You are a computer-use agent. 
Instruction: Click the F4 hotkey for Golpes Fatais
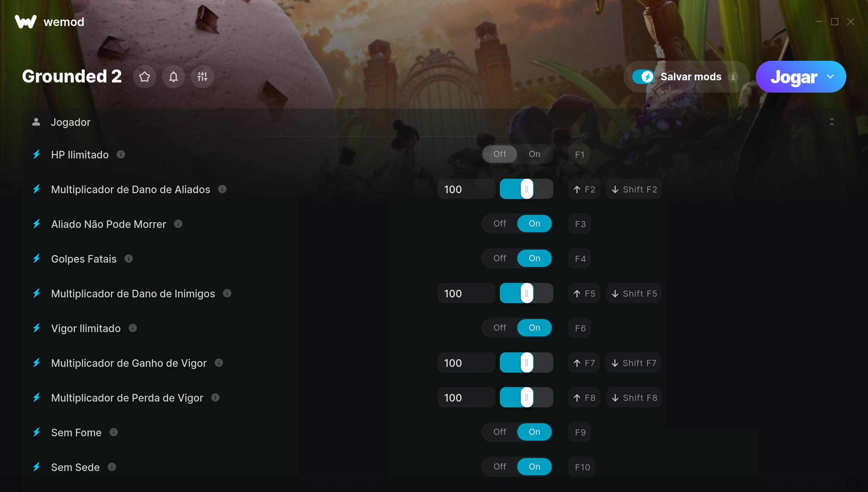580,259
